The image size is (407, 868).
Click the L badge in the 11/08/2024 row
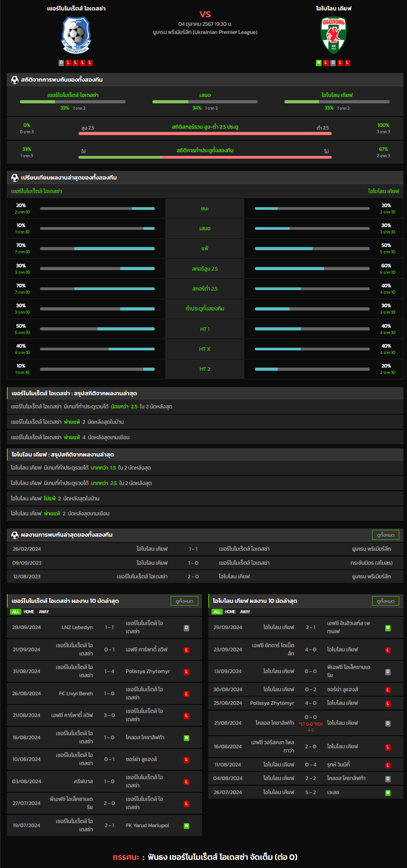(388, 765)
